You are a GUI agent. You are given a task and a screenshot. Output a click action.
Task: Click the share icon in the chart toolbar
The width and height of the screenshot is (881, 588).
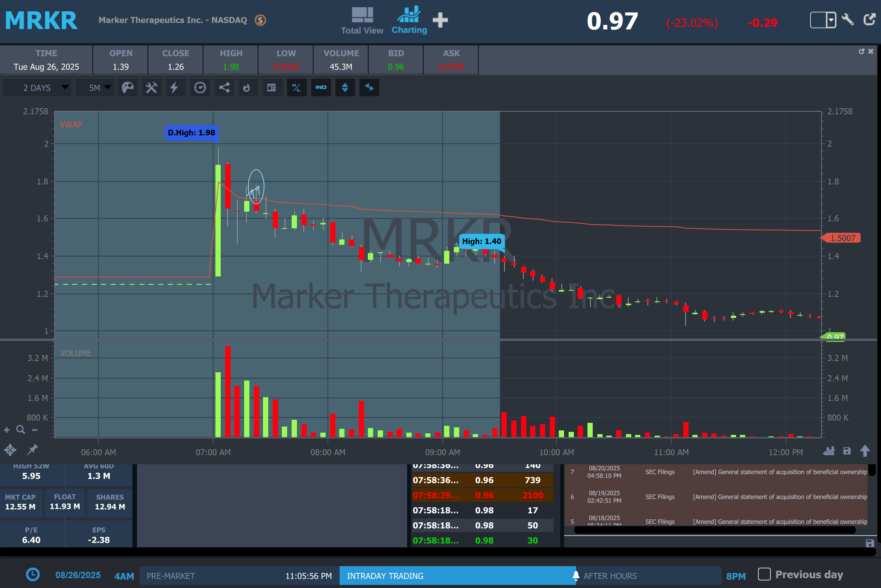224,88
